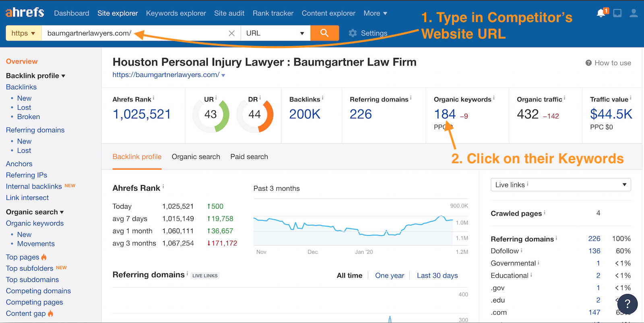The image size is (644, 323).
Task: Select All time referring domains range
Action: coord(349,276)
